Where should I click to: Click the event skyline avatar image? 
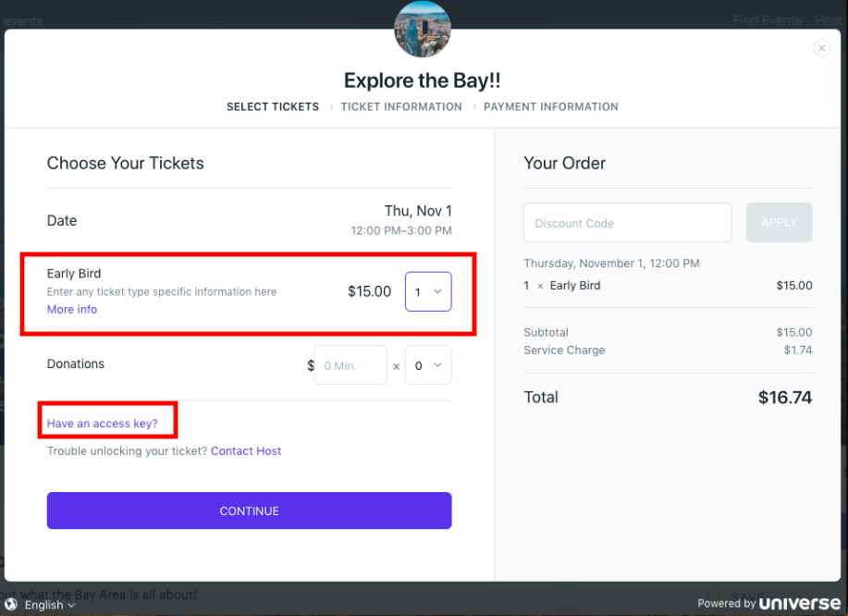[x=422, y=29]
